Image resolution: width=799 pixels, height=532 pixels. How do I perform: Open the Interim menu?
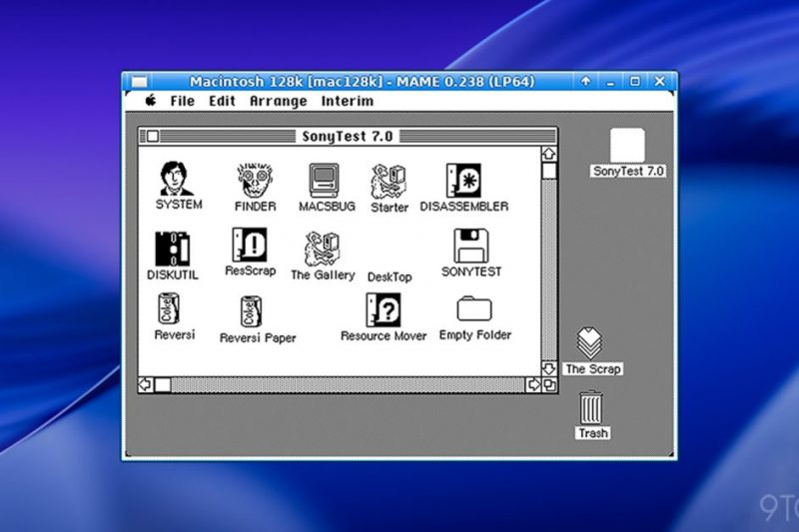click(x=347, y=101)
